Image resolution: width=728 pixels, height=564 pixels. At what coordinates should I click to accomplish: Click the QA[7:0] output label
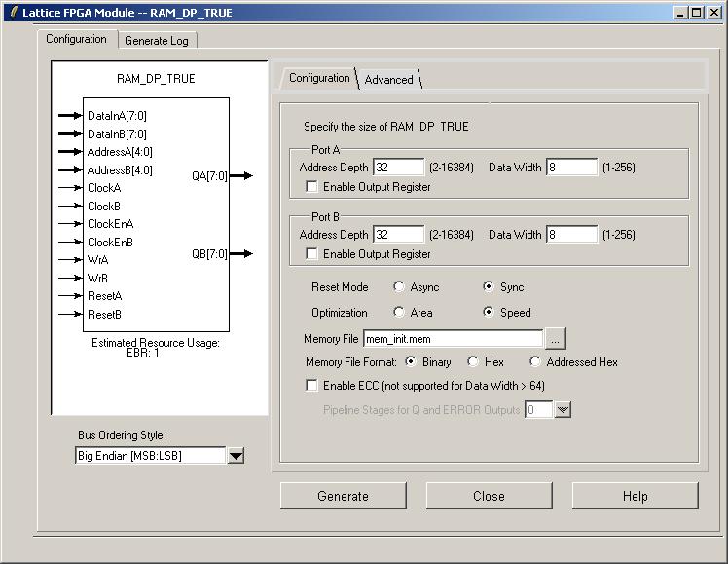[209, 176]
